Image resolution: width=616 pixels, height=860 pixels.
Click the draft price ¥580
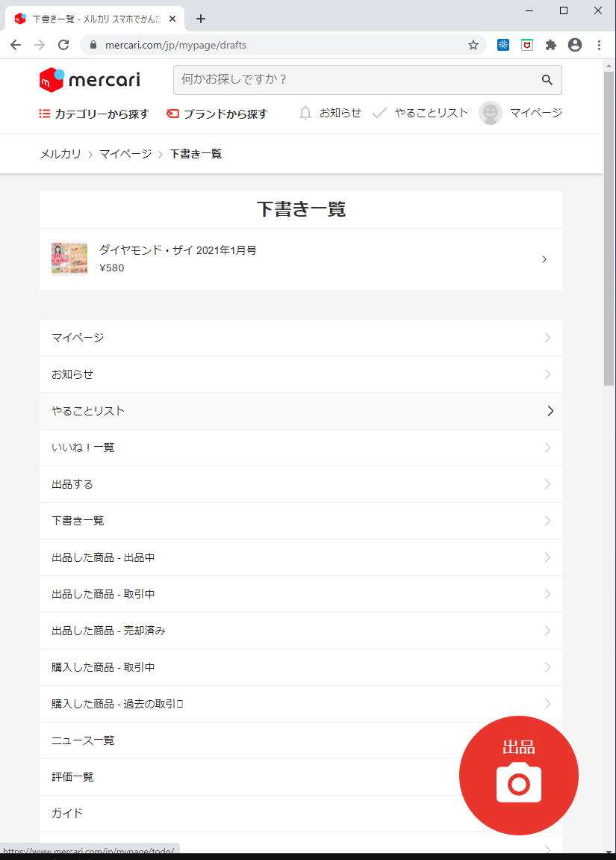pos(112,268)
